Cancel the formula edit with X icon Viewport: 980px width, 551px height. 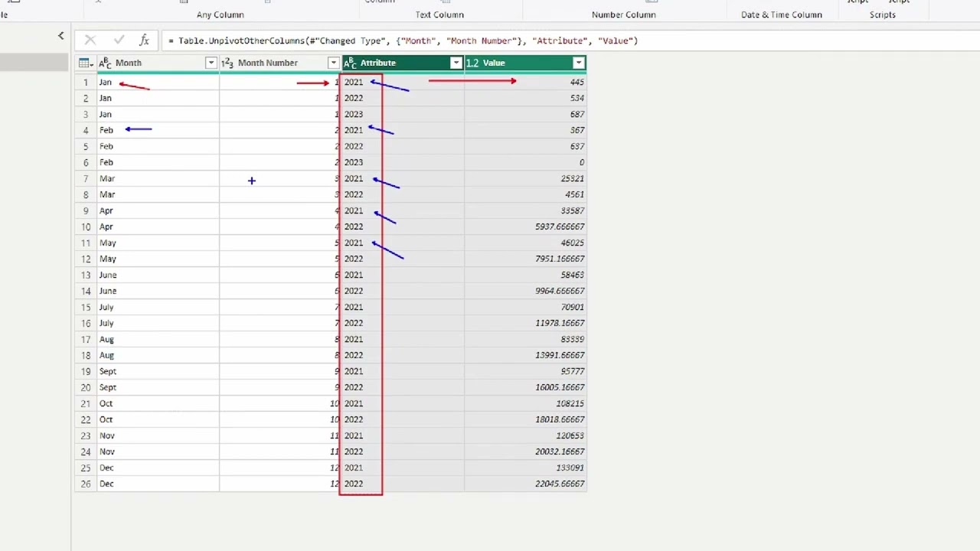[x=90, y=41]
